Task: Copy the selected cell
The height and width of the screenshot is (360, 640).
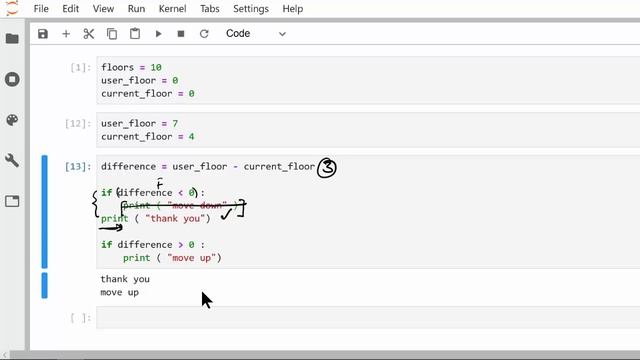Action: tap(111, 34)
